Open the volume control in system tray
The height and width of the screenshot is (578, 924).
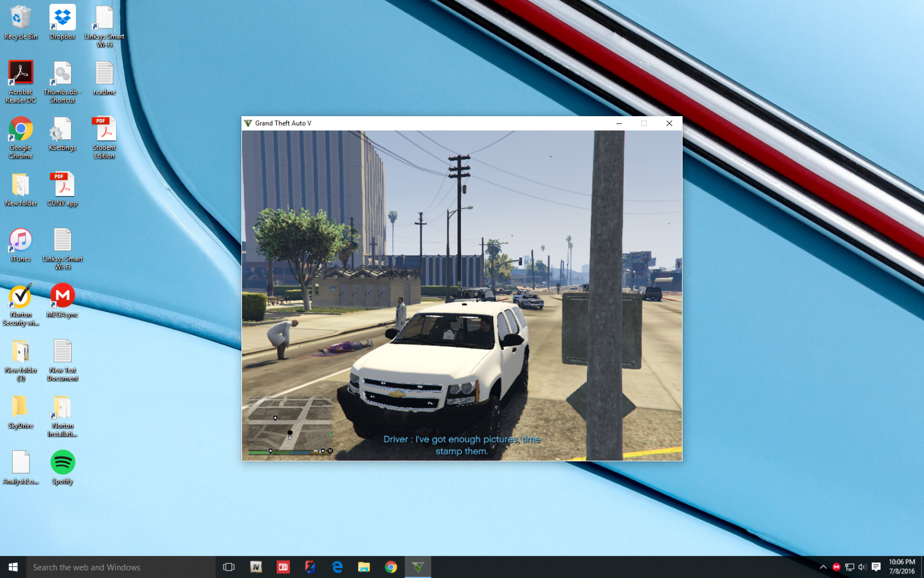tap(862, 567)
